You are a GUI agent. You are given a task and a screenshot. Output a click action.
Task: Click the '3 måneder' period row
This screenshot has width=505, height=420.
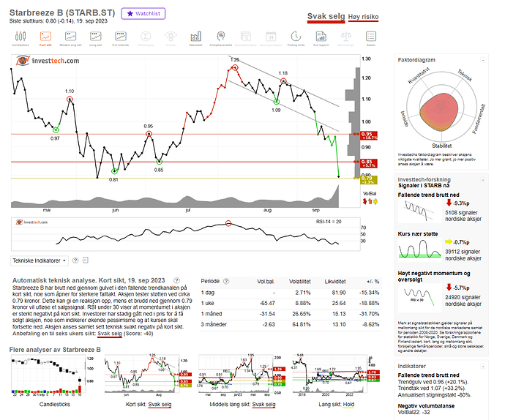tap(291, 325)
